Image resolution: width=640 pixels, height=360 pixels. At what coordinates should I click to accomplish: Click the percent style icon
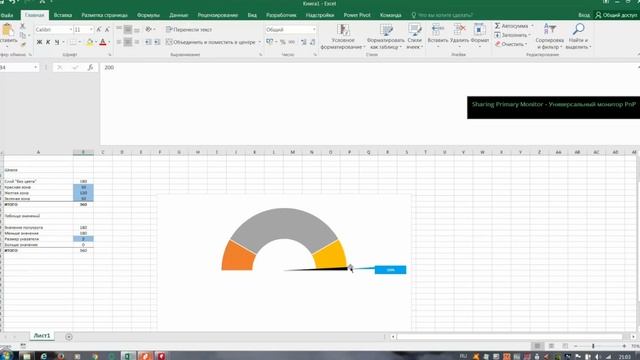click(x=282, y=42)
